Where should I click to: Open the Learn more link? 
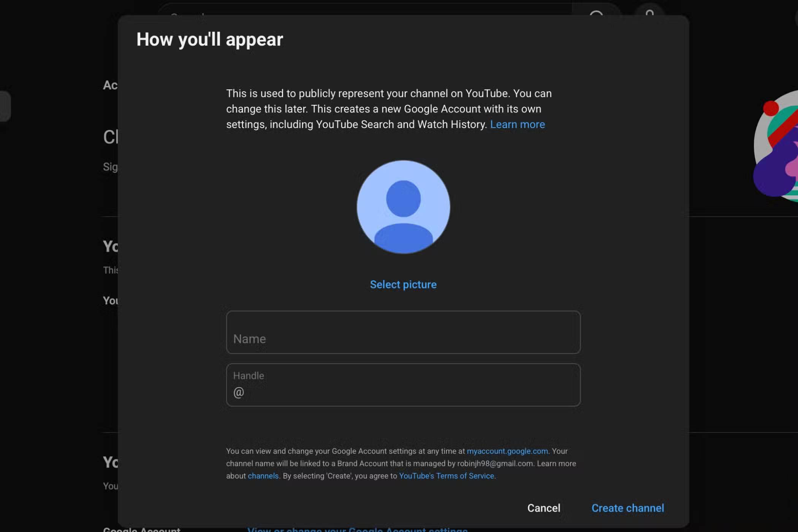(x=518, y=124)
